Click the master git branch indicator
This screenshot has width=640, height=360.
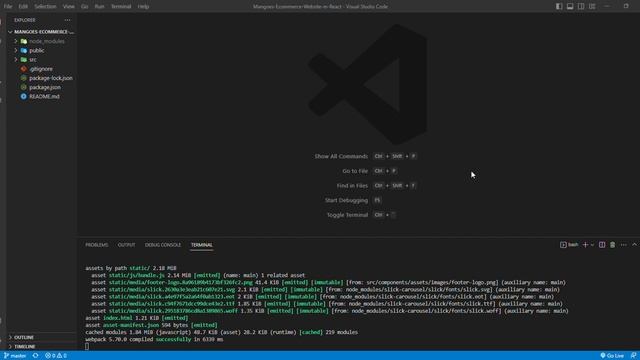[15, 356]
